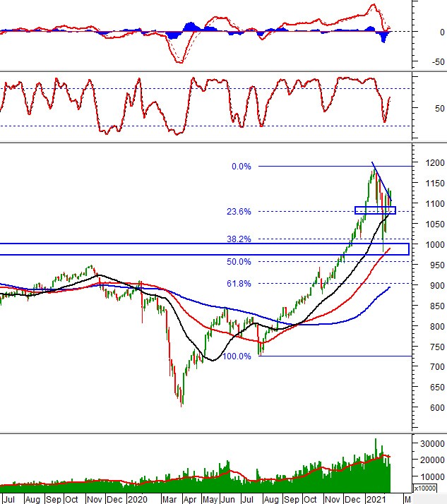Screen dimensions: 447x504
Task: Select the Jun month label on time axis
Action: 228,500
